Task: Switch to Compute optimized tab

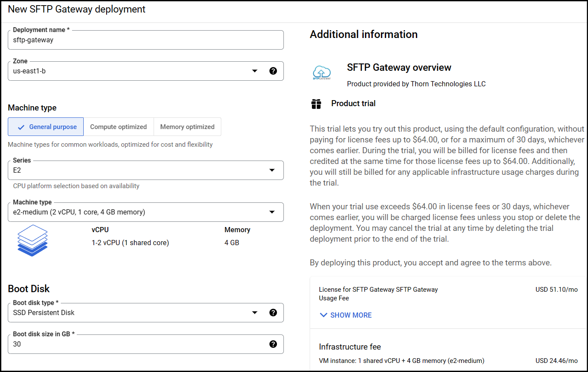Action: (119, 127)
